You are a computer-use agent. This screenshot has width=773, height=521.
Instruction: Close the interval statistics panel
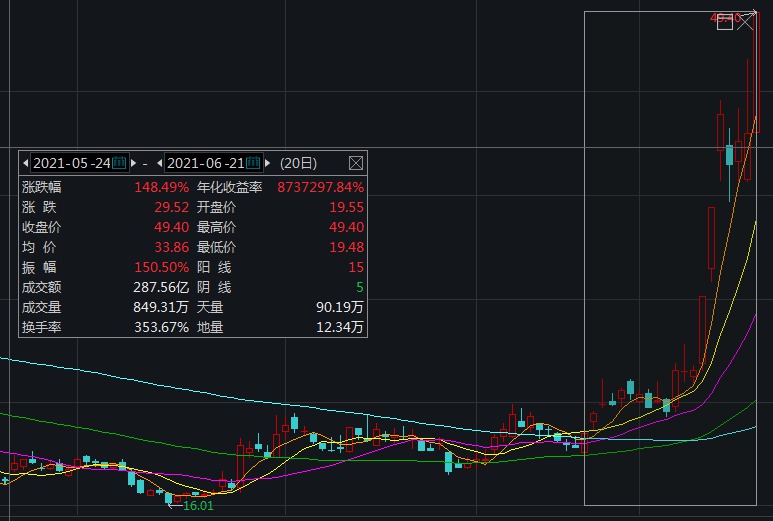(356, 163)
